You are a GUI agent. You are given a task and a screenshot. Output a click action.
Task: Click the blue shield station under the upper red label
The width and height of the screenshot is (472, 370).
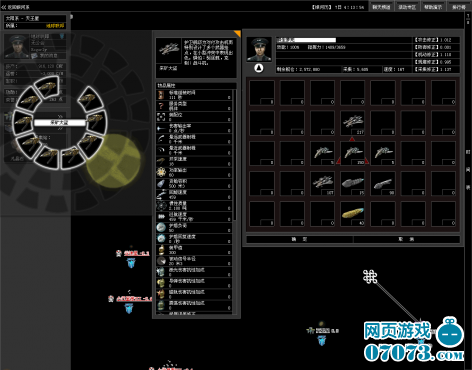[x=131, y=263]
